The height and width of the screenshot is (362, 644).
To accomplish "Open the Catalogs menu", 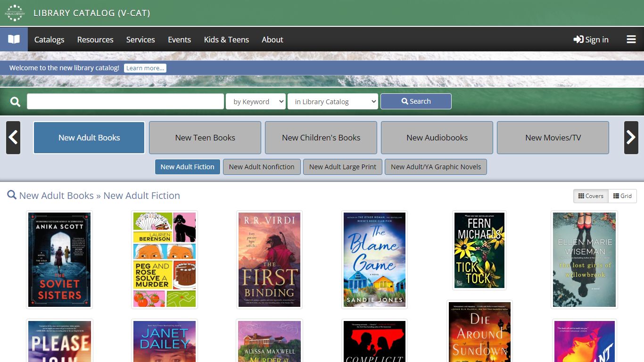I will (49, 40).
